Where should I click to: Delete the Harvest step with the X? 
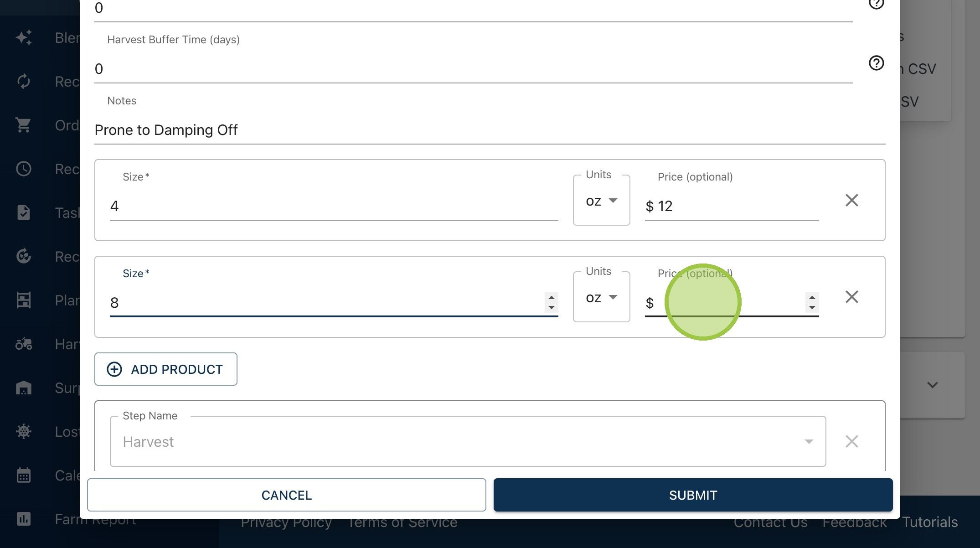coord(851,441)
